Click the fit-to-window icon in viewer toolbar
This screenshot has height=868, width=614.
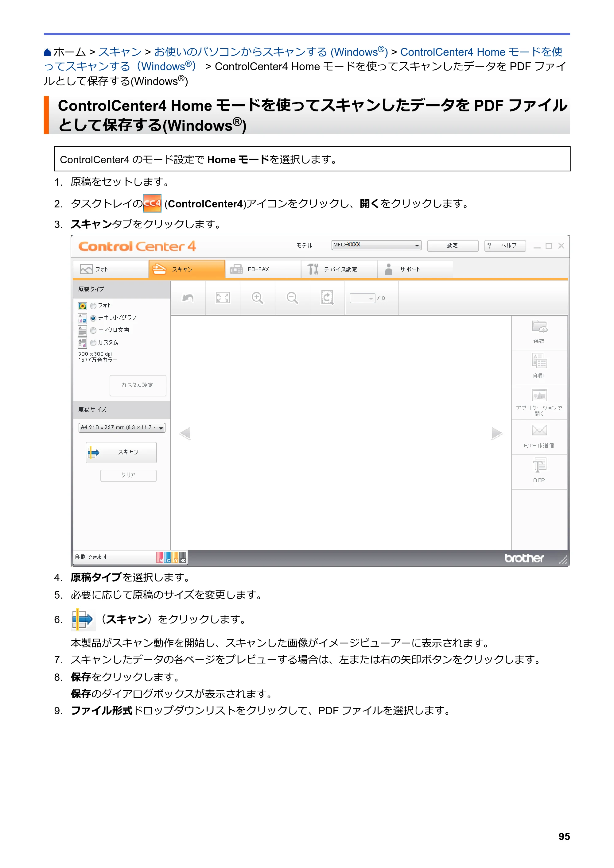[223, 298]
